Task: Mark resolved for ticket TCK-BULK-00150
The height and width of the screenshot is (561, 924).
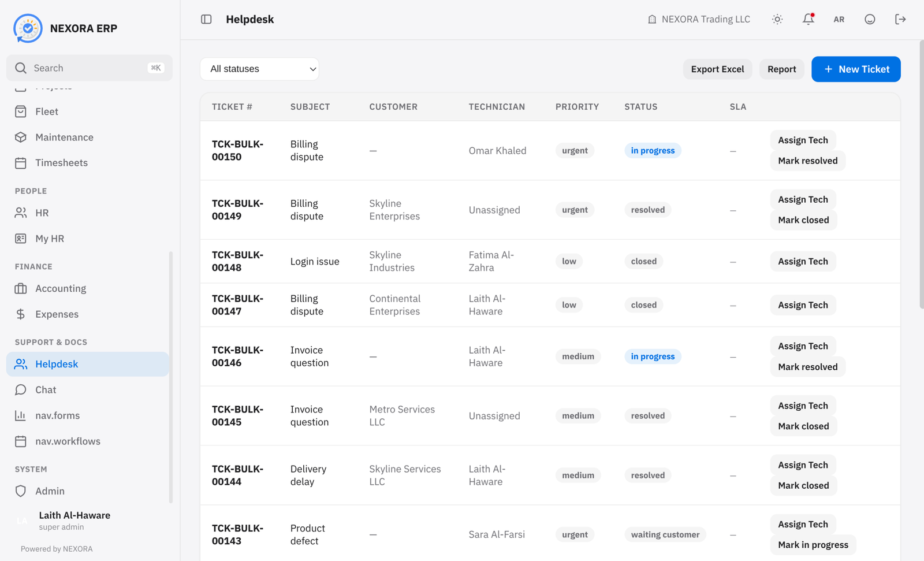Action: click(x=807, y=161)
